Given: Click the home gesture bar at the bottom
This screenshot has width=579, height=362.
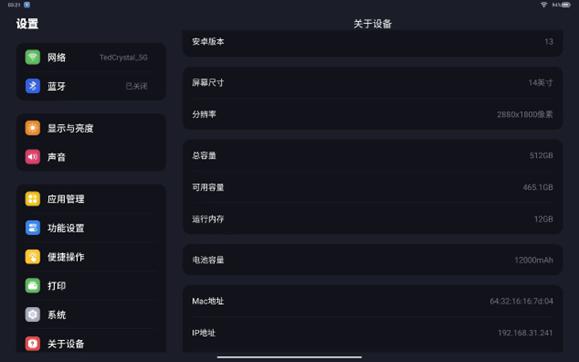Looking at the screenshot, I should pyautogui.click(x=289, y=357).
